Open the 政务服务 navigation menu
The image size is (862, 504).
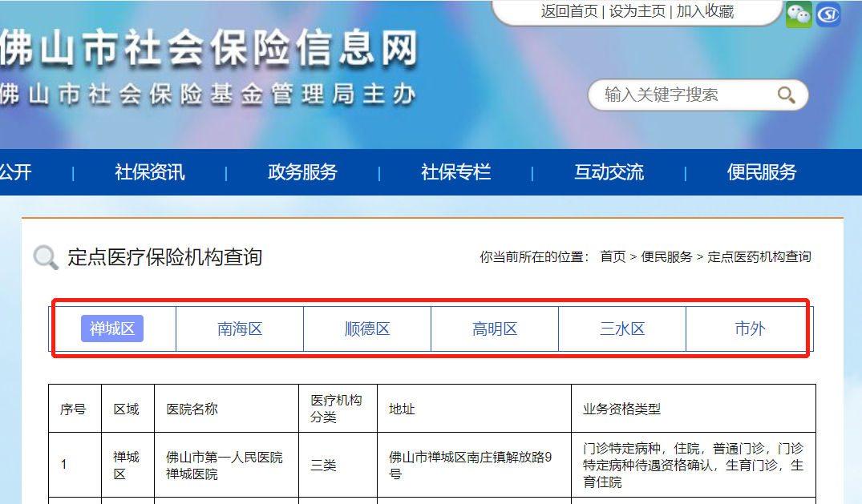pyautogui.click(x=302, y=172)
